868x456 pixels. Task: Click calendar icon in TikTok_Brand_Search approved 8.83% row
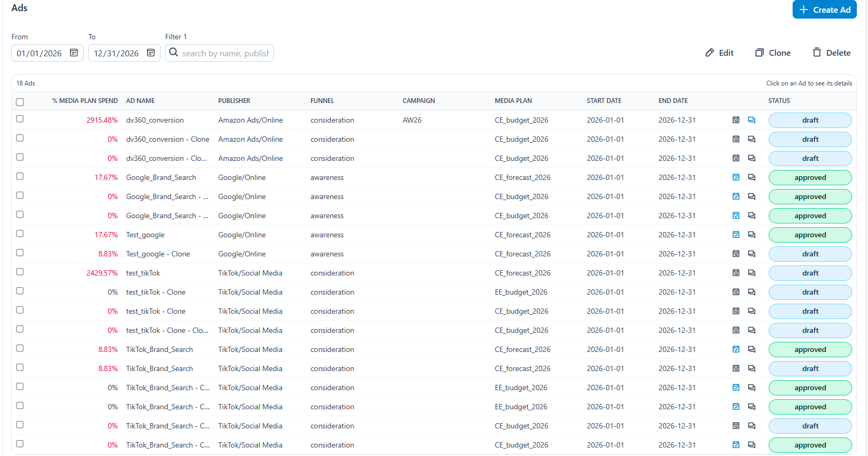[736, 349]
